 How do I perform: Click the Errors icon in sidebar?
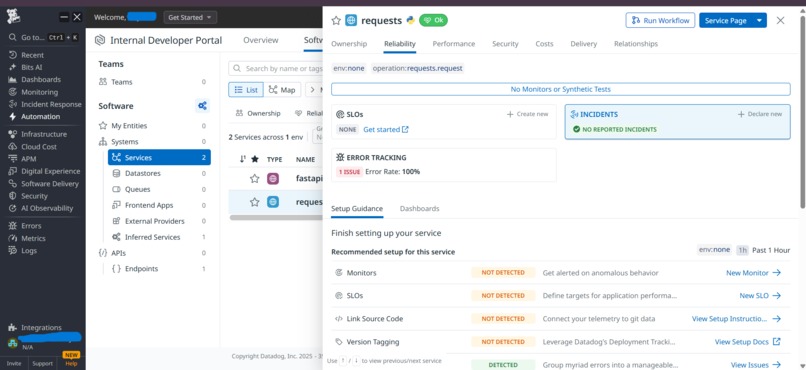pos(13,226)
